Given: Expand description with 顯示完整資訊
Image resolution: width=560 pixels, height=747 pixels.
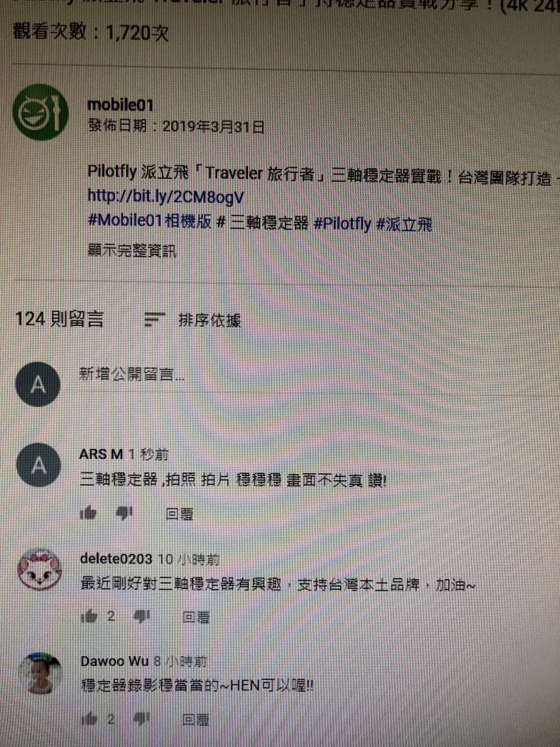Looking at the screenshot, I should (132, 250).
